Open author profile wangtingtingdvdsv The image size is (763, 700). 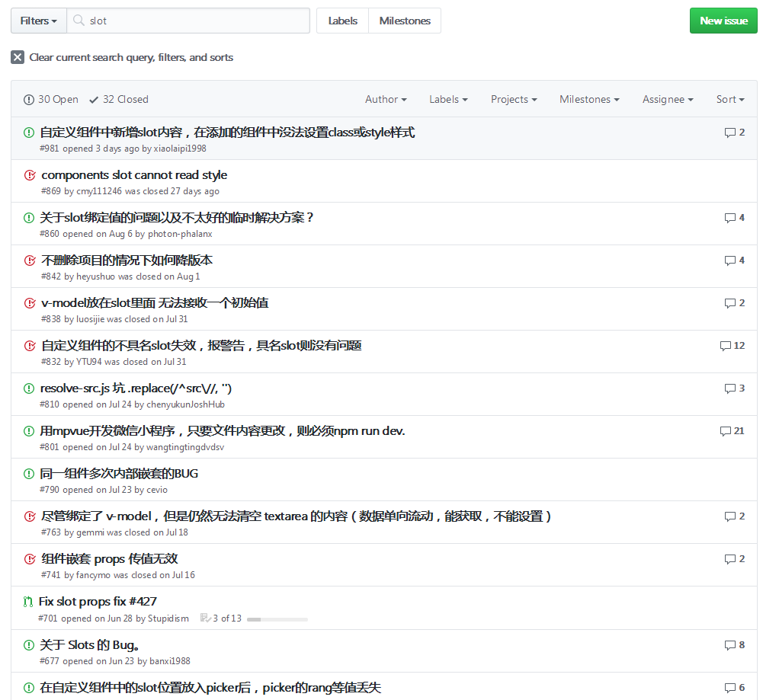pos(185,447)
